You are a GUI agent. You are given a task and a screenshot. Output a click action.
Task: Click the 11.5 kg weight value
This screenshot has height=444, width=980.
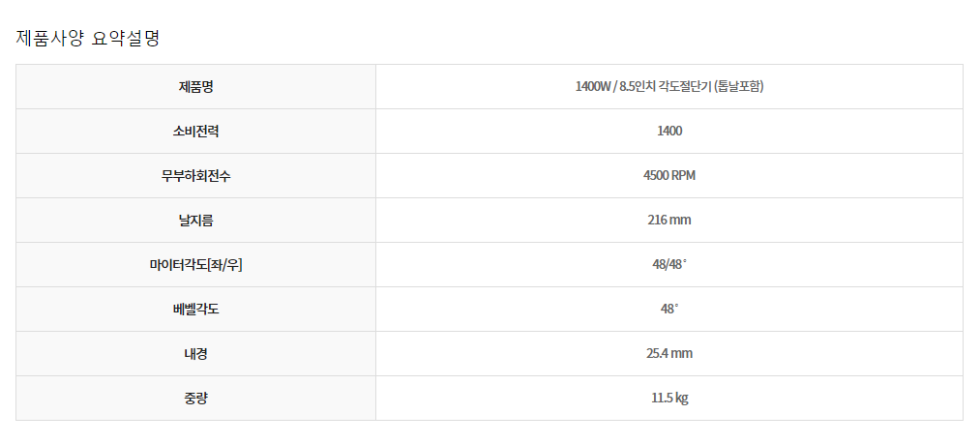click(x=668, y=399)
